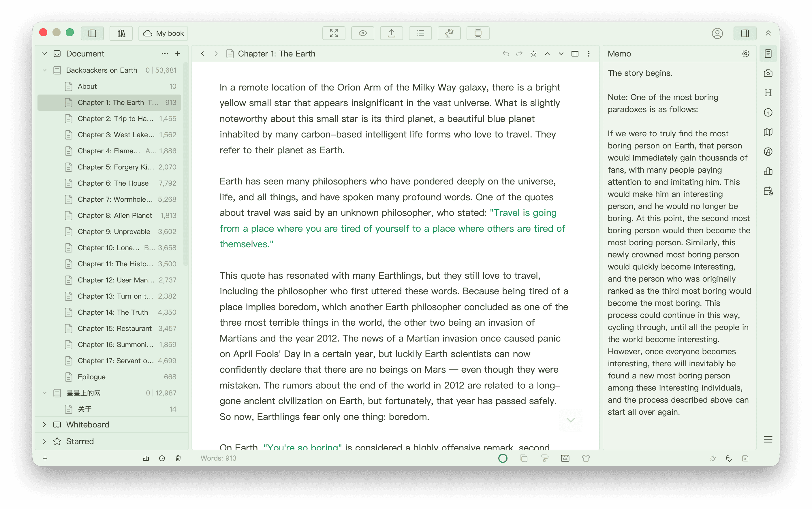Screen dimensions: 812x509
Task: Open Memo settings gear
Action: [745, 54]
